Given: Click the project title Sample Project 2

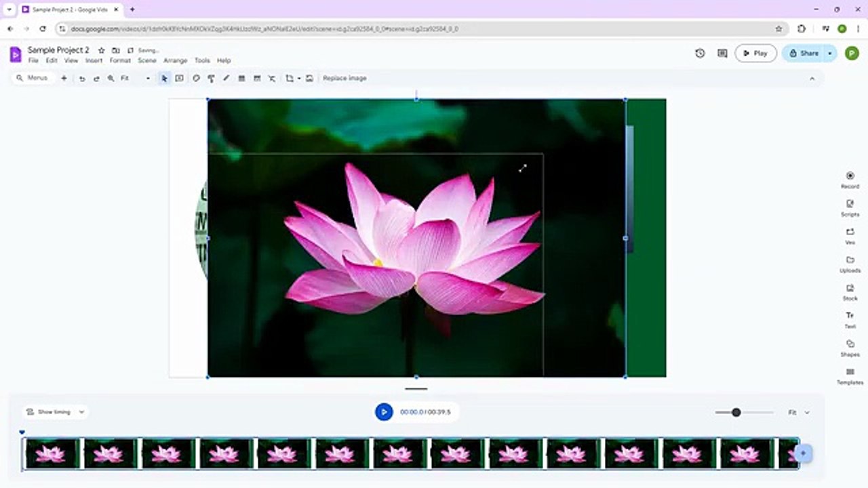Looking at the screenshot, I should 58,50.
